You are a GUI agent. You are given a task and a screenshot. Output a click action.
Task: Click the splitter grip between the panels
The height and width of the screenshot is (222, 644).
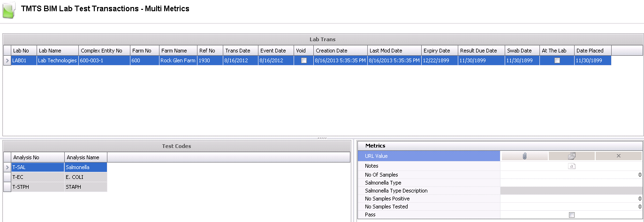322,138
